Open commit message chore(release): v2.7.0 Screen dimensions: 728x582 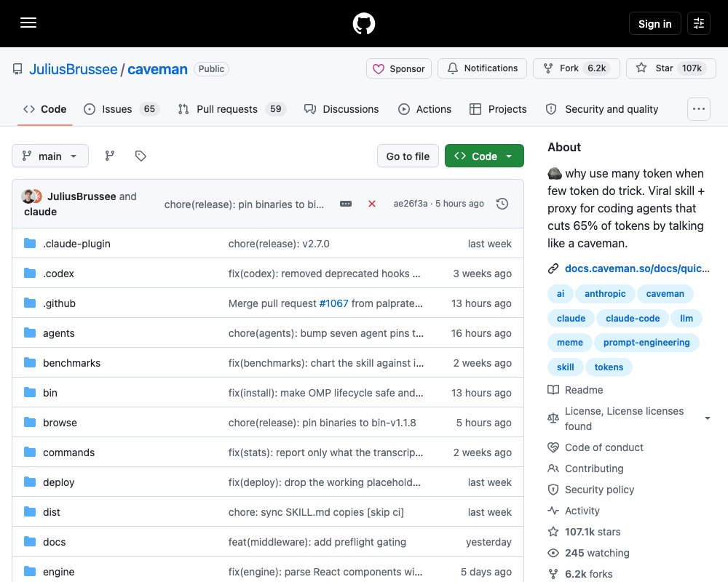click(279, 244)
